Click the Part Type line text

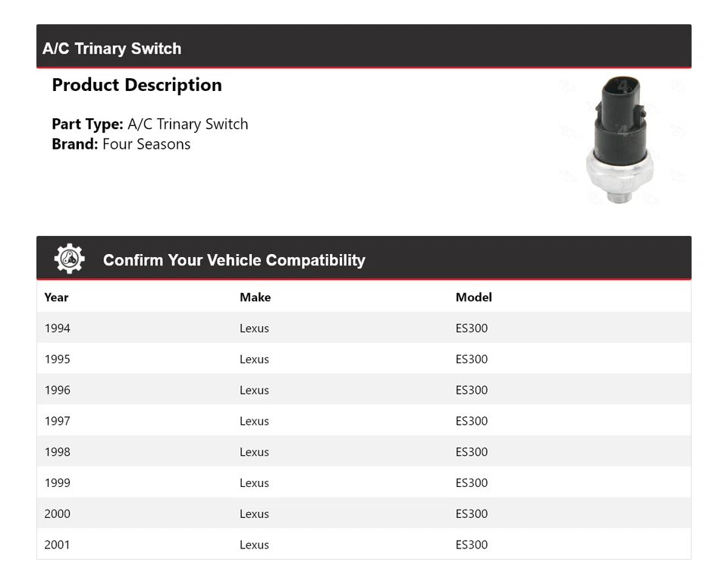click(150, 124)
